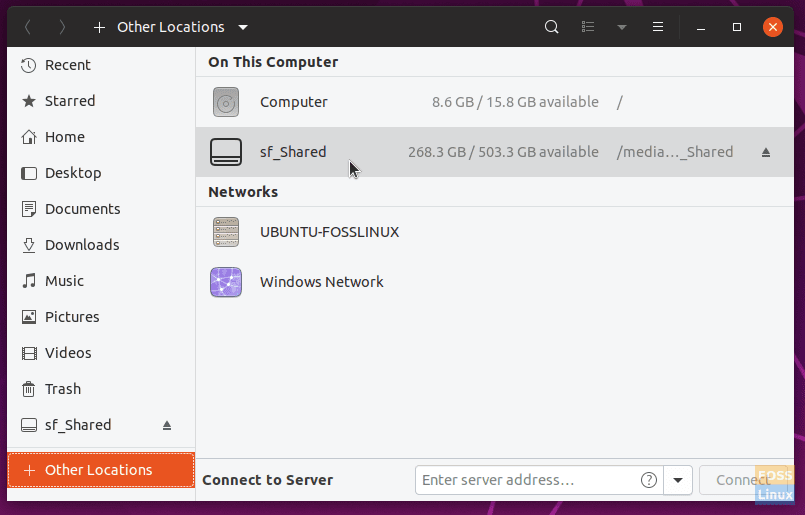Toggle list view icon in header
The width and height of the screenshot is (805, 515).
[588, 27]
